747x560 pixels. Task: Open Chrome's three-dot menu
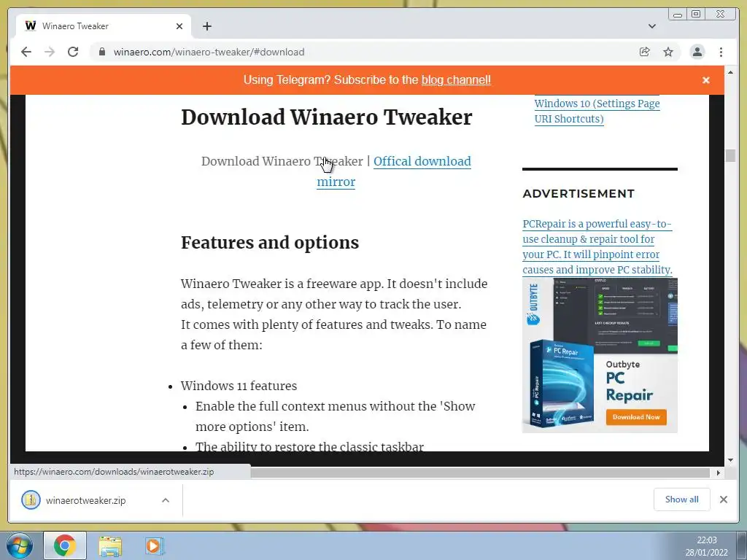(721, 52)
